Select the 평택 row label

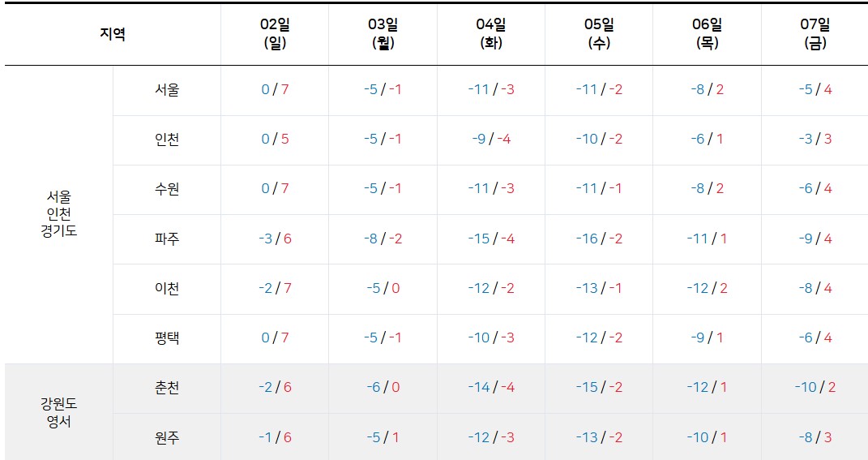coord(167,338)
